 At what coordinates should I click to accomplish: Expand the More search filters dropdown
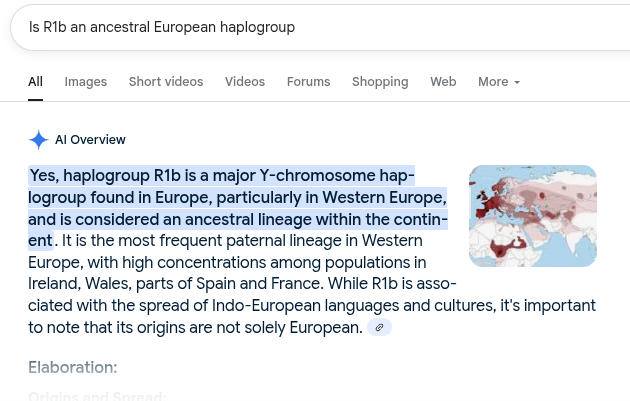(x=498, y=82)
